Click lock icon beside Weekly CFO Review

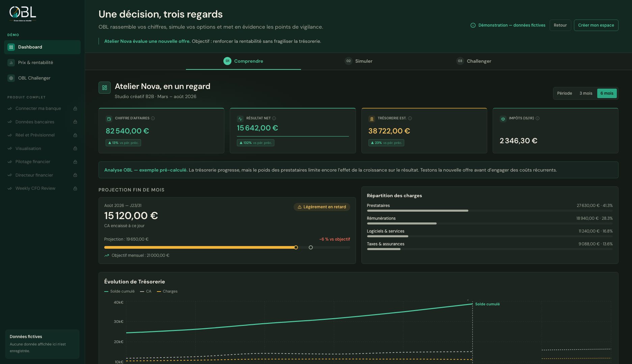point(75,188)
